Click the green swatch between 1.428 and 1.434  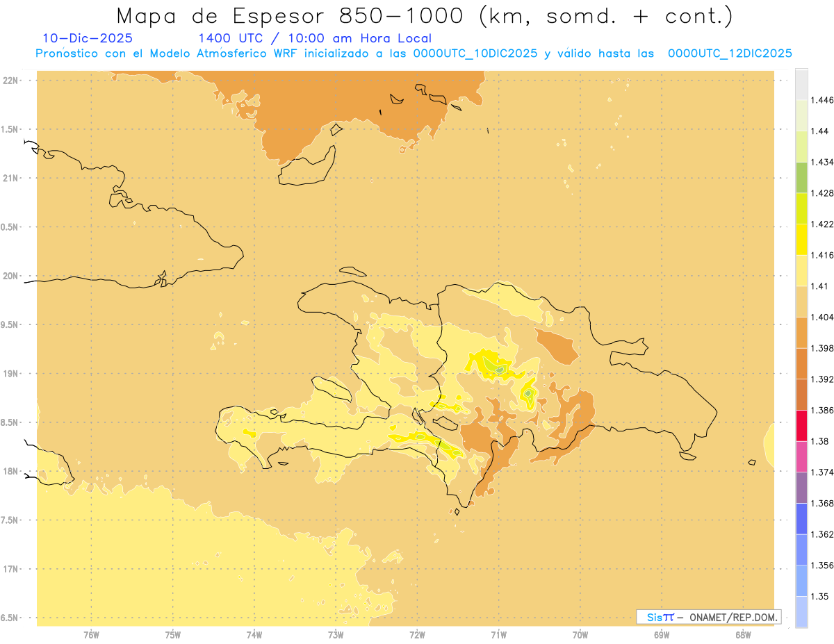[801, 177]
